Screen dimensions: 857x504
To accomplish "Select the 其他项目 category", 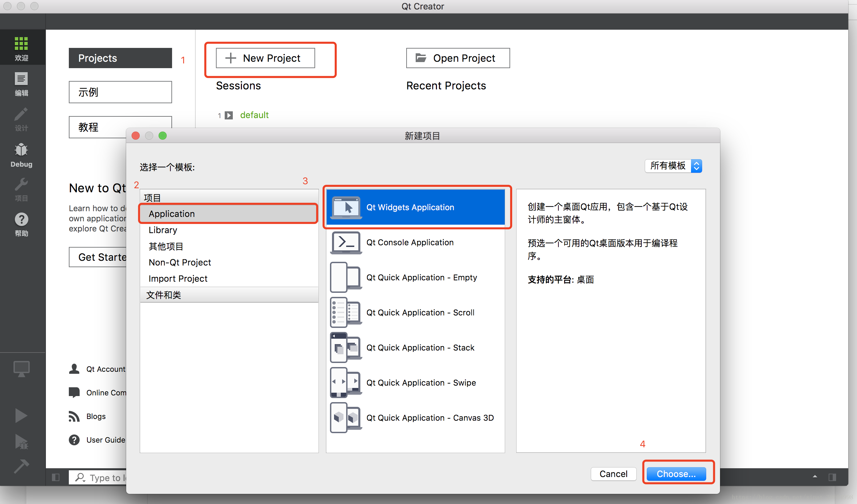I will 228,246.
